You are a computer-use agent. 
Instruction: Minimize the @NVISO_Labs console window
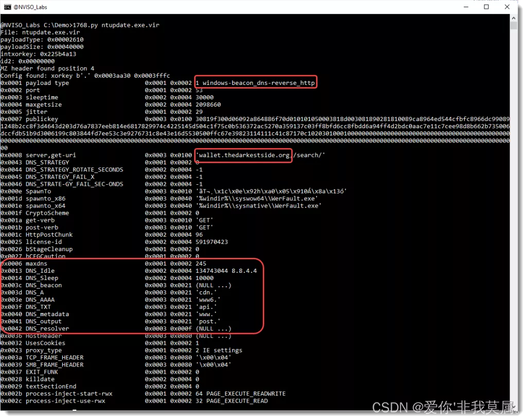(466, 7)
